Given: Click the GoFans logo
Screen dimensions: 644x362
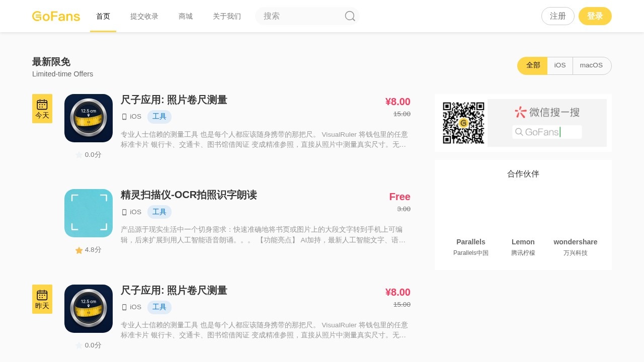Looking at the screenshot, I should click(x=56, y=16).
